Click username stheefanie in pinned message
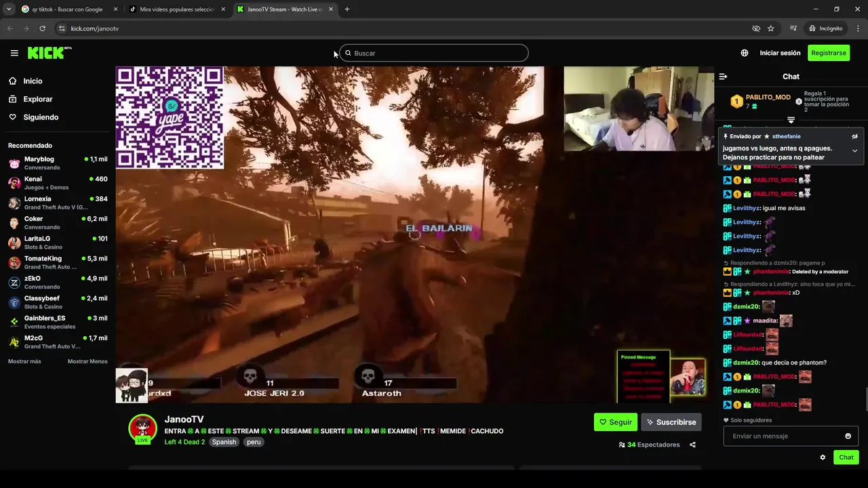The height and width of the screenshot is (488, 868). (786, 136)
